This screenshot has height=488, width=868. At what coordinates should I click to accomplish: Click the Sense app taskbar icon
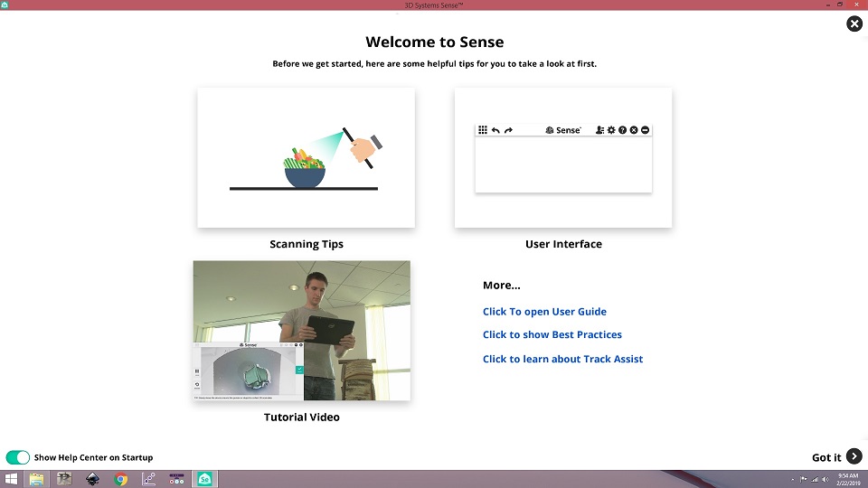click(205, 479)
